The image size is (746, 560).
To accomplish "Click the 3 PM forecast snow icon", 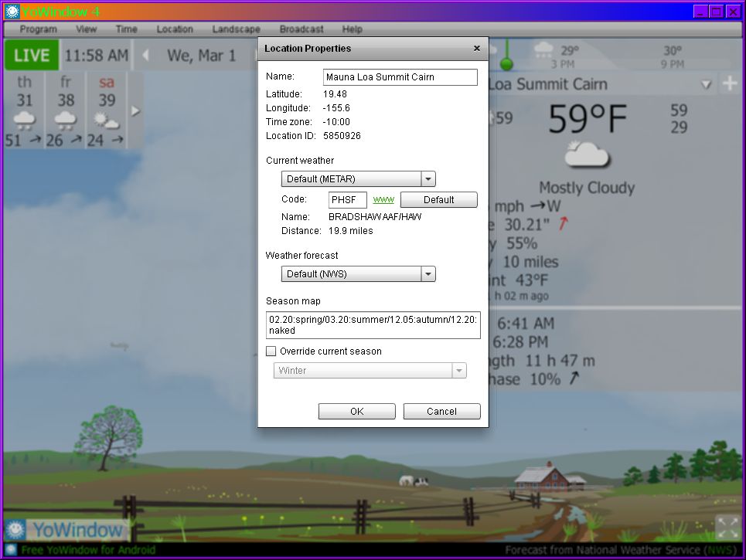I will point(543,49).
